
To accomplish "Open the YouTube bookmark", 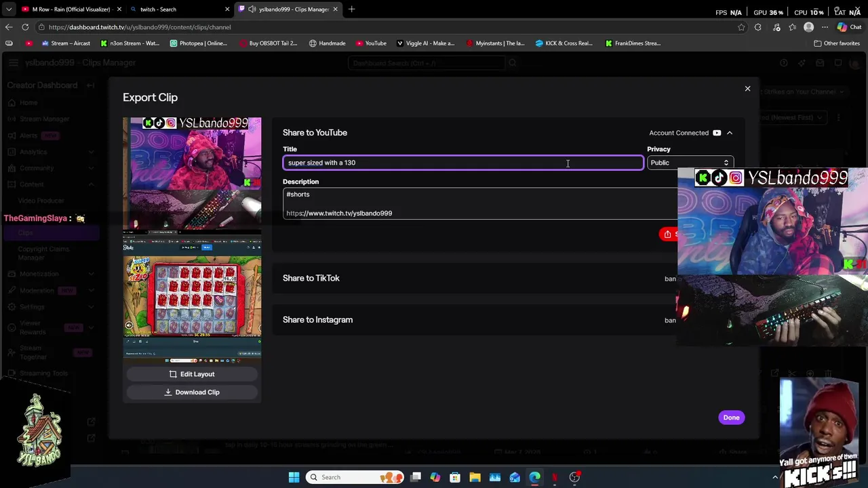I will (x=371, y=43).
